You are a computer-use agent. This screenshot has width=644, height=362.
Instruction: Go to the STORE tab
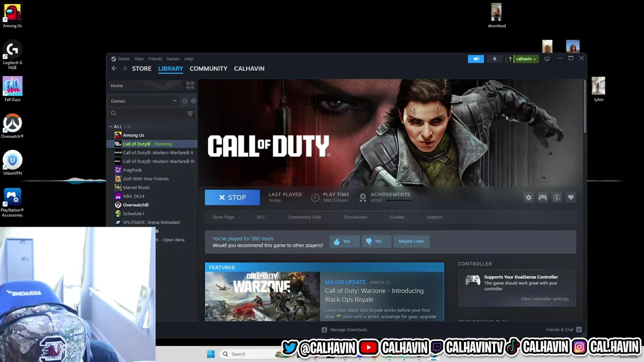(x=141, y=68)
